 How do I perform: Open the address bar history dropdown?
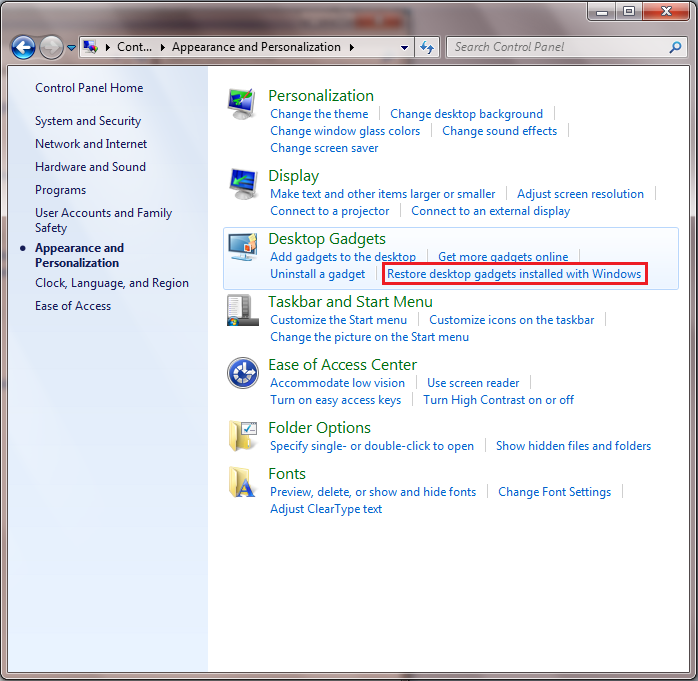(404, 48)
